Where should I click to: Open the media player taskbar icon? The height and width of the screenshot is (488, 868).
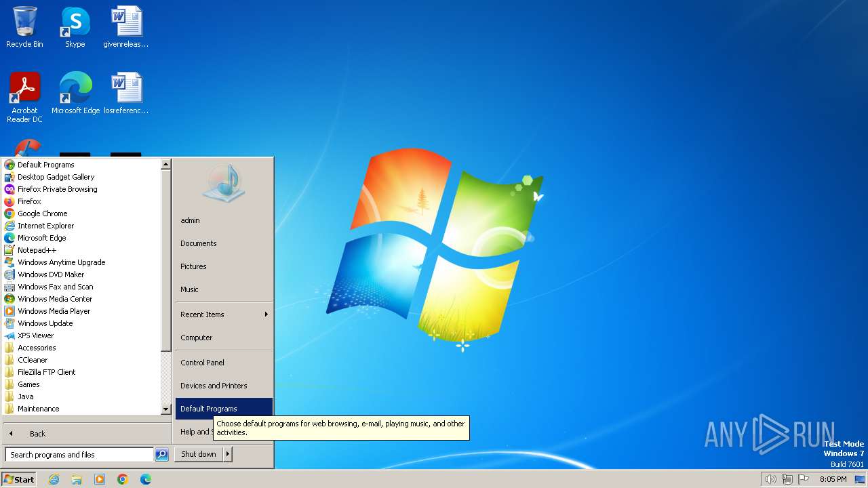click(x=100, y=479)
